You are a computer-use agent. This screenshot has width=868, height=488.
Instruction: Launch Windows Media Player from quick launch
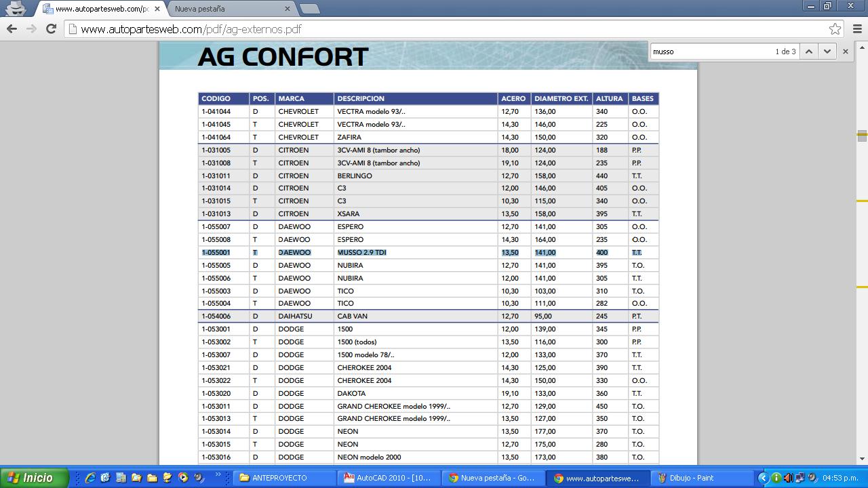point(183,478)
